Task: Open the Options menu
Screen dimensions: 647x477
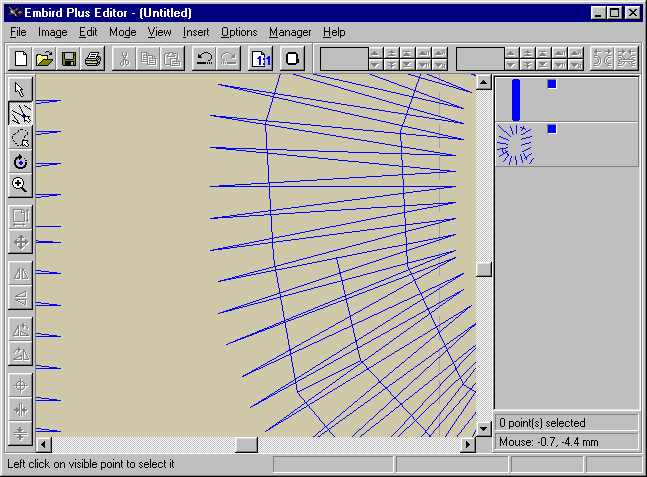Action: pyautogui.click(x=239, y=32)
